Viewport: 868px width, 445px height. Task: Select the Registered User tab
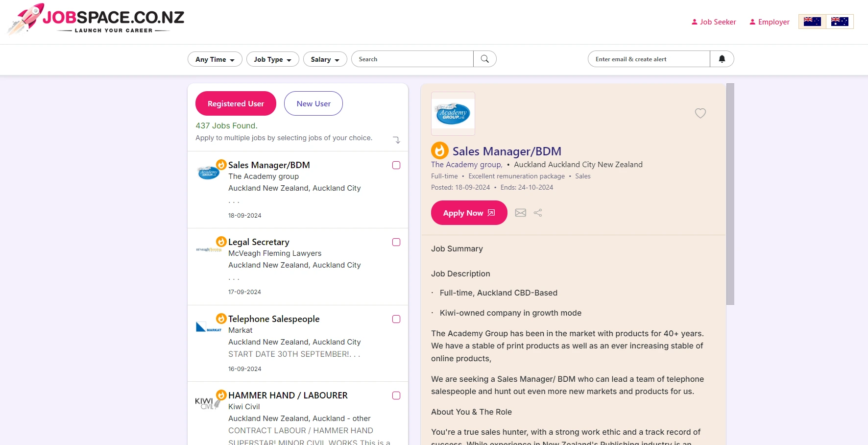tap(236, 103)
